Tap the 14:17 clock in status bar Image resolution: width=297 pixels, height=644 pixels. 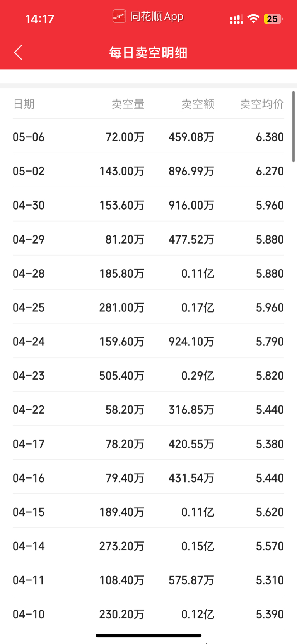click(39, 19)
